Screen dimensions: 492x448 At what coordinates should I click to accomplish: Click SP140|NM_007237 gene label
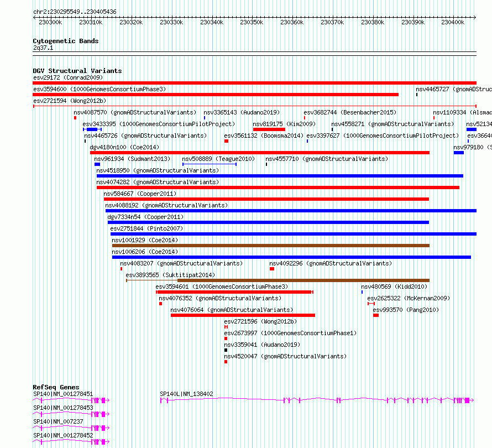(58, 421)
